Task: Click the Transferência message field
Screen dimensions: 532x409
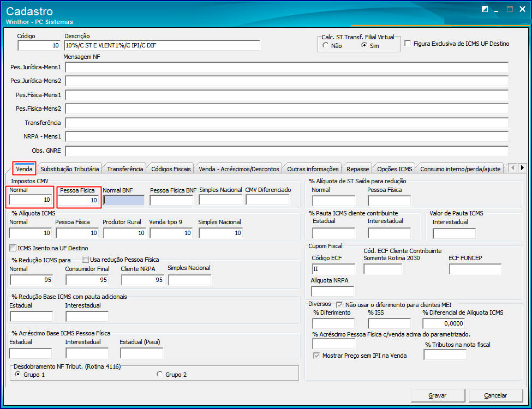Action: (287, 123)
